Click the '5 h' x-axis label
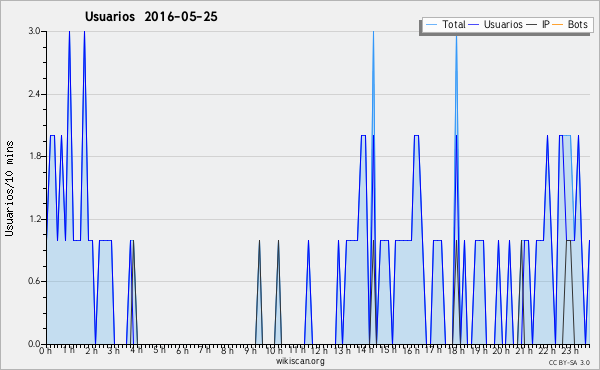The image size is (600, 370). point(159,350)
